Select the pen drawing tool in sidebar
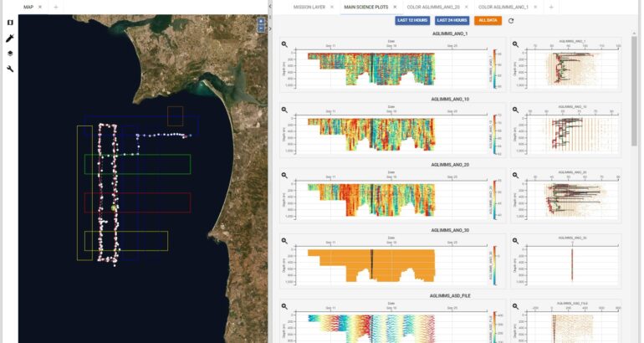The width and height of the screenshot is (644, 343). pos(9,38)
